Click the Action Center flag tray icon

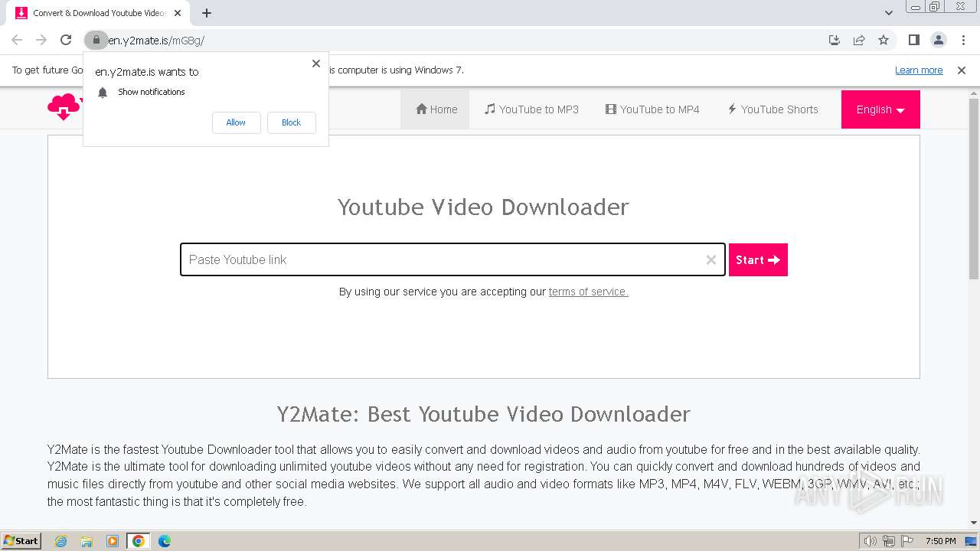907,541
